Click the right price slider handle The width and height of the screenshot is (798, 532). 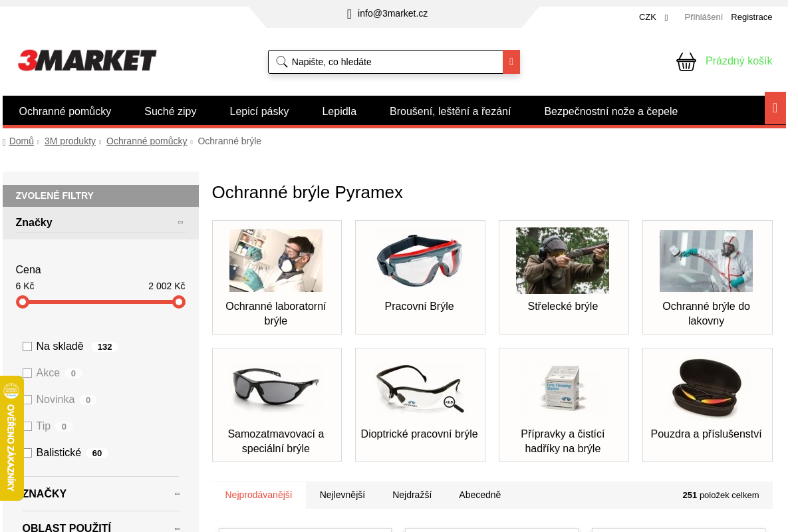(179, 302)
